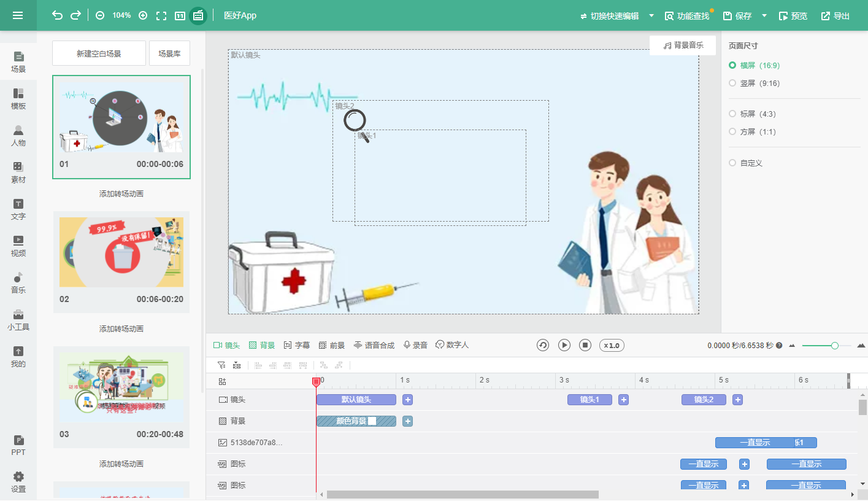Viewport: 868px width, 501px height.
Task: Click 新建空白场景 button
Action: pyautogui.click(x=99, y=53)
